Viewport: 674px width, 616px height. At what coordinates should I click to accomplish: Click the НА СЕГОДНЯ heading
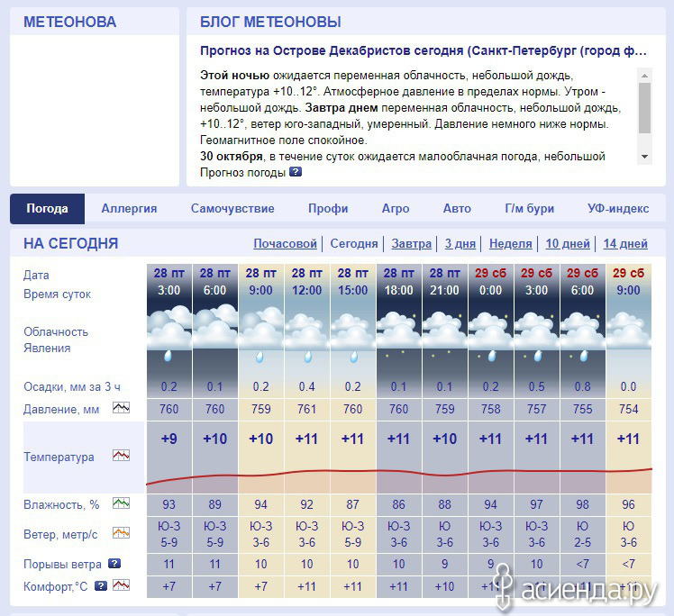coord(71,243)
